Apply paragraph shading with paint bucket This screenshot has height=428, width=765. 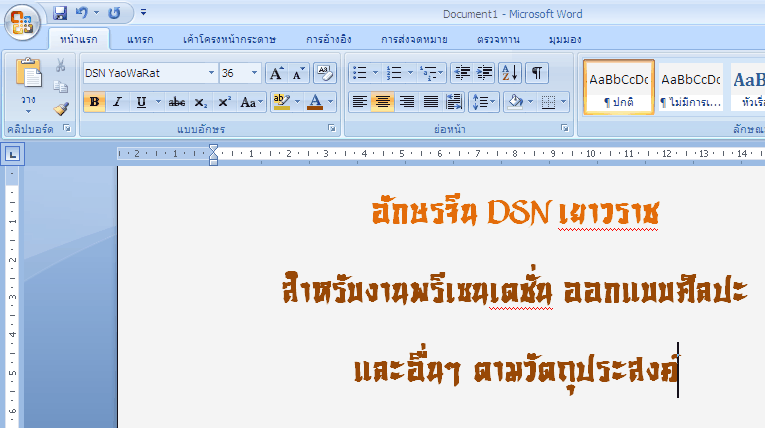click(515, 102)
